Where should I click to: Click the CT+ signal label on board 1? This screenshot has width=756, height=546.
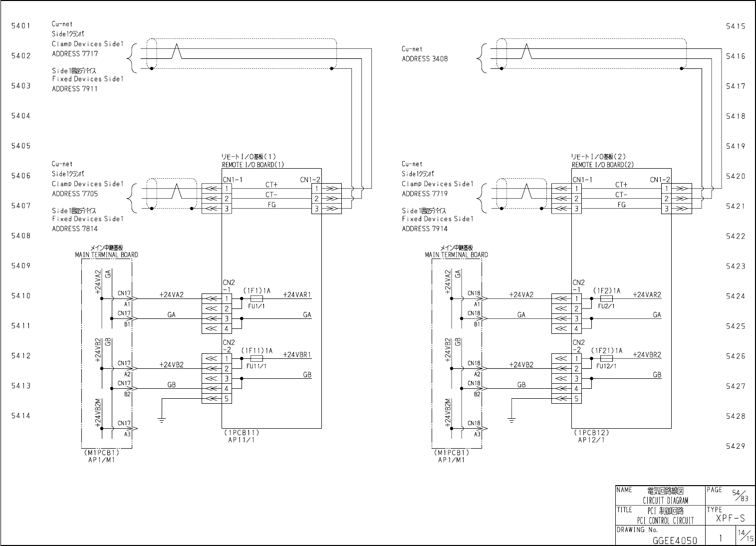coord(271,185)
